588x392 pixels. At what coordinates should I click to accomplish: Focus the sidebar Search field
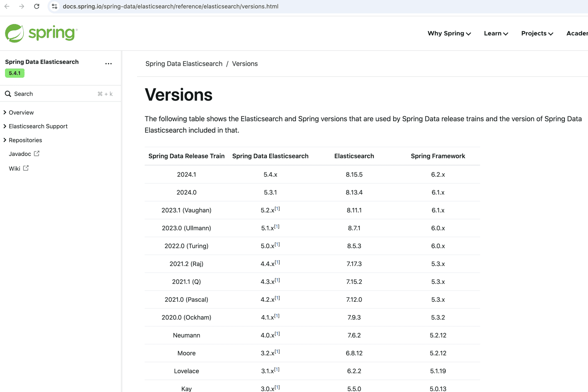click(60, 94)
